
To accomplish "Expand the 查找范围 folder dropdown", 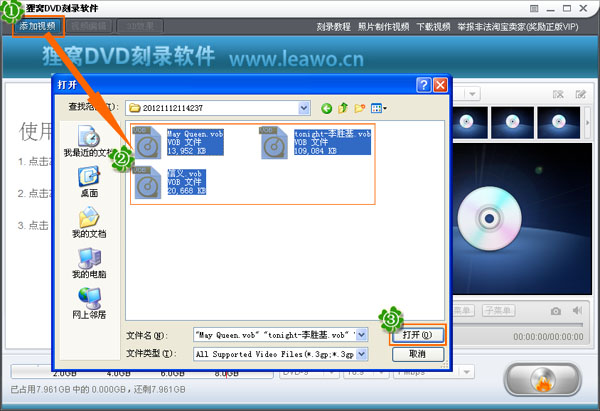I will (304, 108).
